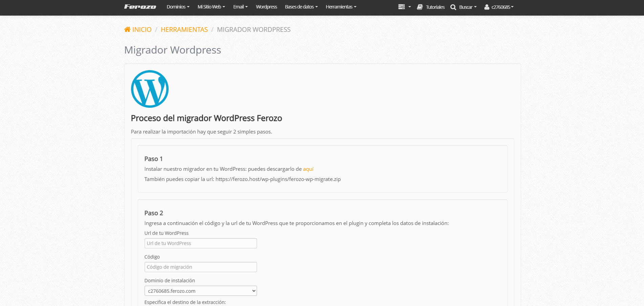The height and width of the screenshot is (306, 644).
Task: Click the Ferozo logo
Action: 140,7
